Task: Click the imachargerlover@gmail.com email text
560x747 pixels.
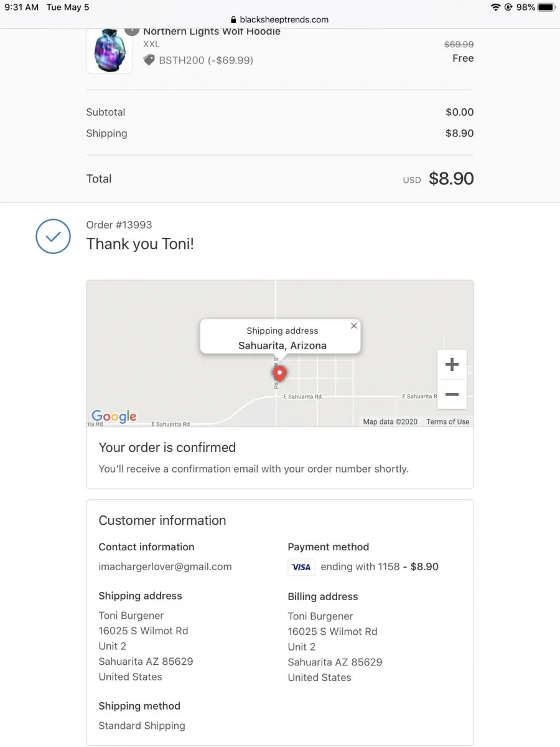Action: (x=165, y=566)
